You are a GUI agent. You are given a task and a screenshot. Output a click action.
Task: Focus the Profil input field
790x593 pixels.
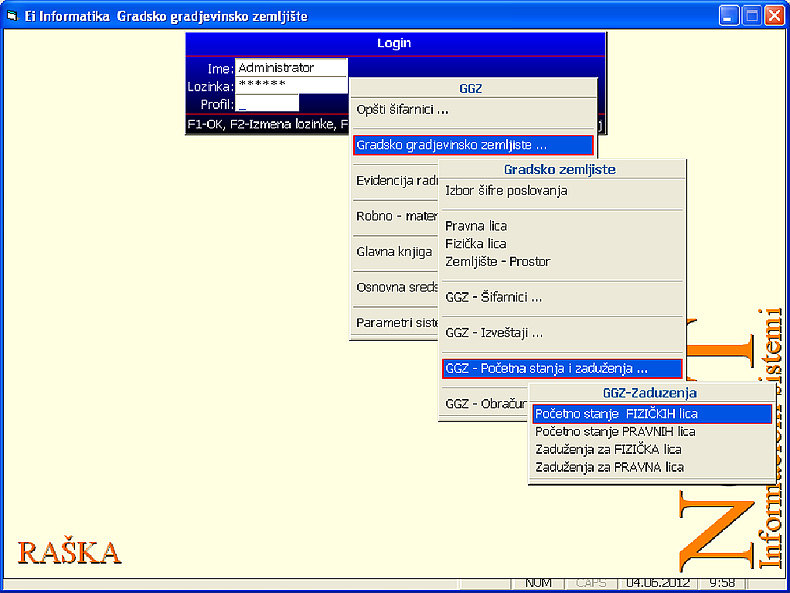(267, 103)
